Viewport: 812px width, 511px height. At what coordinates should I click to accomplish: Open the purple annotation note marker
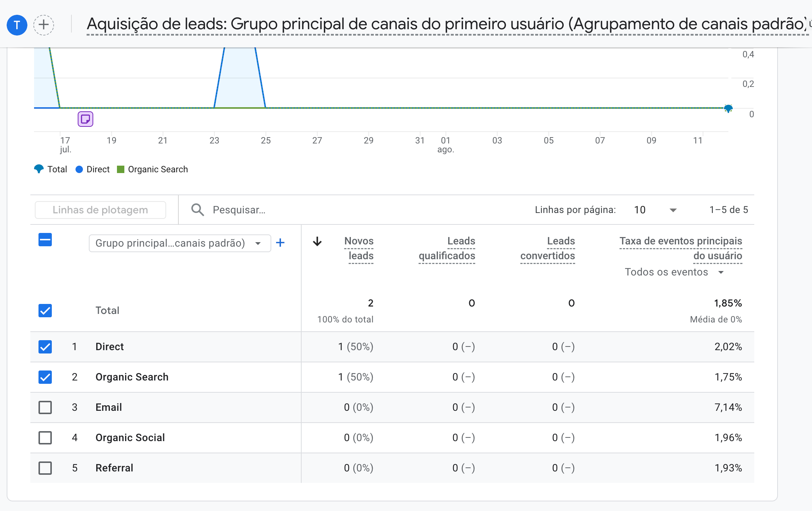click(x=85, y=119)
